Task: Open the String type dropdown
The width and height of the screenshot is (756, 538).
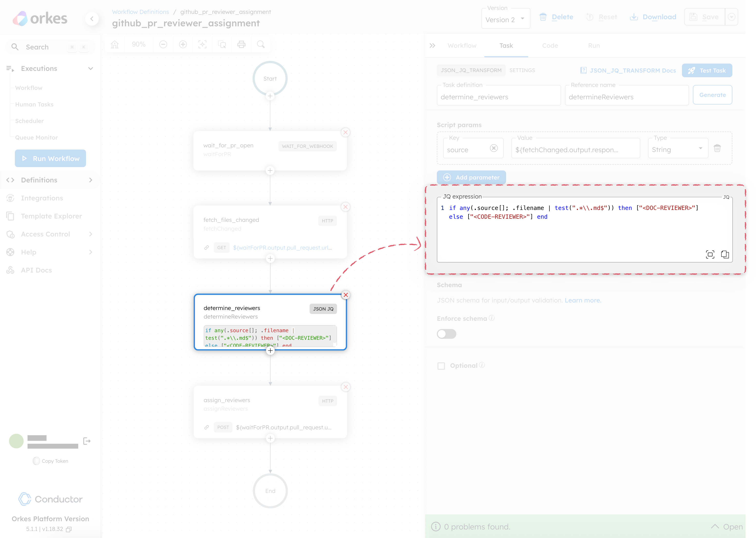Action: coord(701,148)
